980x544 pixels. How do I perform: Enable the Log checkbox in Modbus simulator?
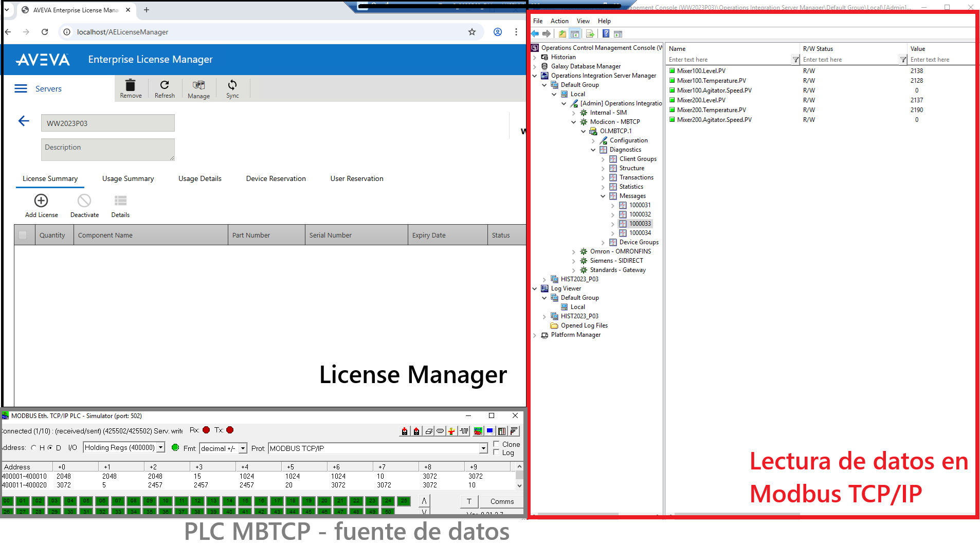496,452
